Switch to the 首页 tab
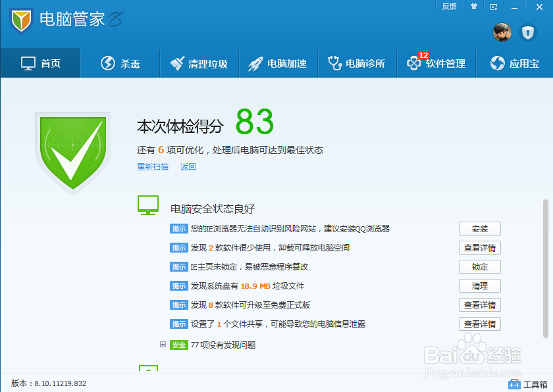 pyautogui.click(x=41, y=63)
